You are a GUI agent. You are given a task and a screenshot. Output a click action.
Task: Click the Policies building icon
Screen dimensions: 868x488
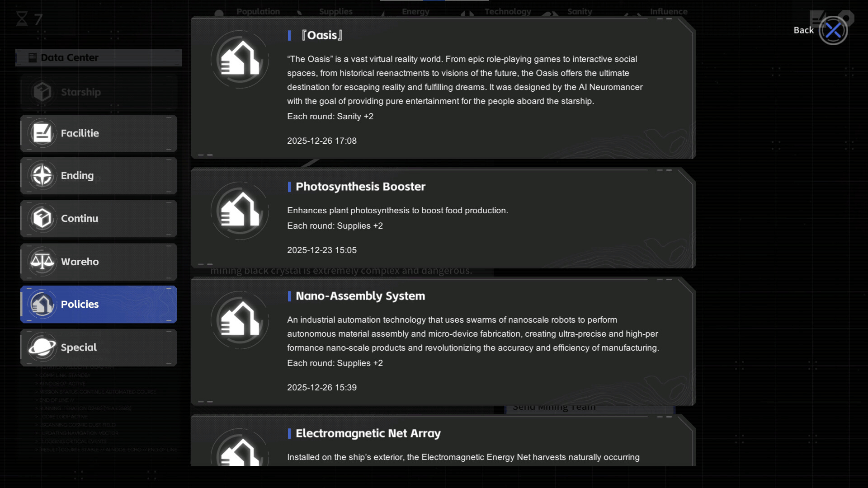(42, 304)
